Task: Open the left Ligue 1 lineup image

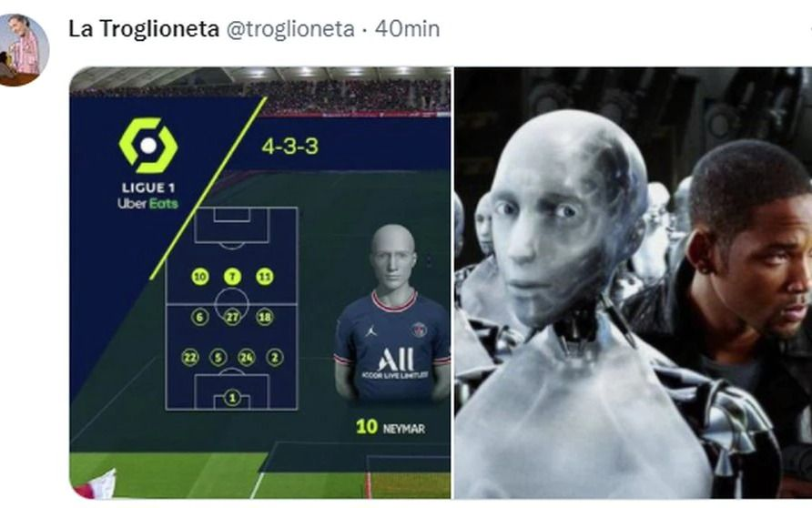Action: point(260,283)
